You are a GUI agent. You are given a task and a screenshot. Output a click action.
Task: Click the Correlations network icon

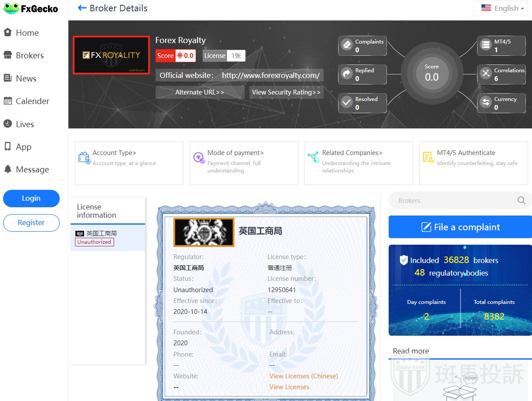485,74
